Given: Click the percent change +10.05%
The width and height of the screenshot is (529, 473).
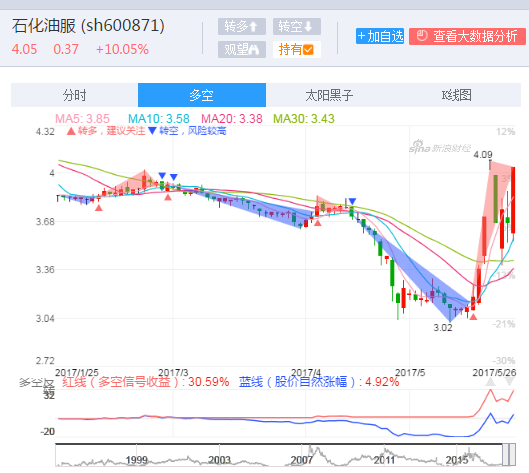Looking at the screenshot, I should tap(122, 50).
